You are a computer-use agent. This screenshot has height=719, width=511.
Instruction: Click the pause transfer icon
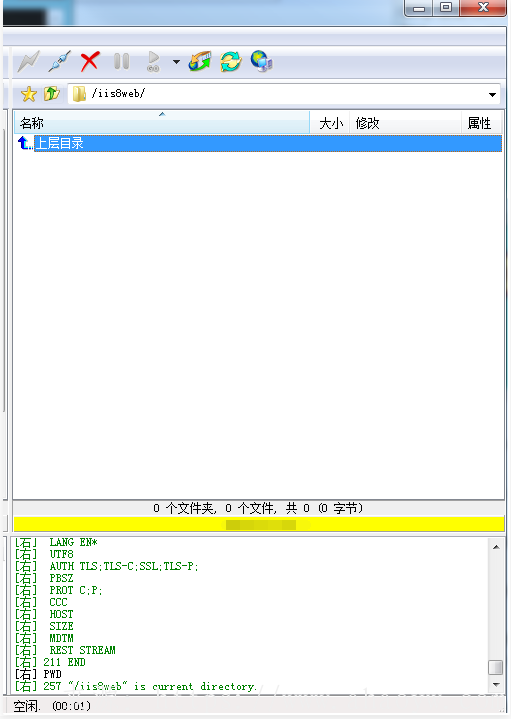(122, 61)
